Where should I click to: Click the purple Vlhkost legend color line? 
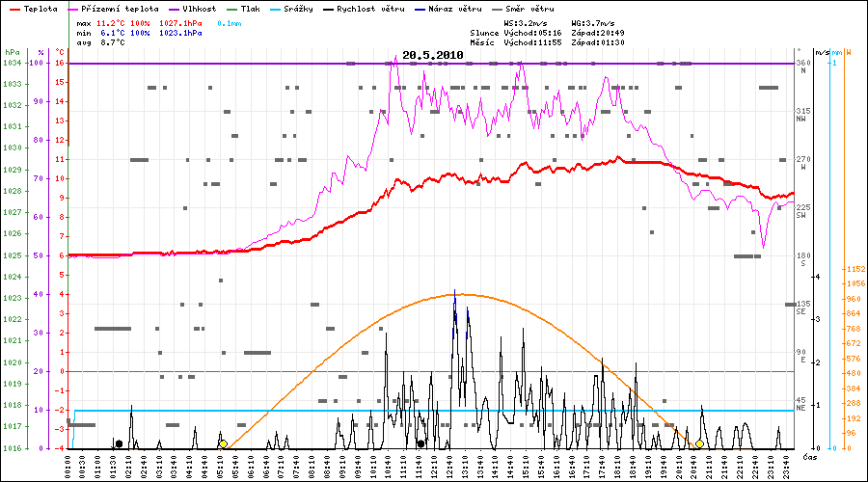tap(174, 10)
